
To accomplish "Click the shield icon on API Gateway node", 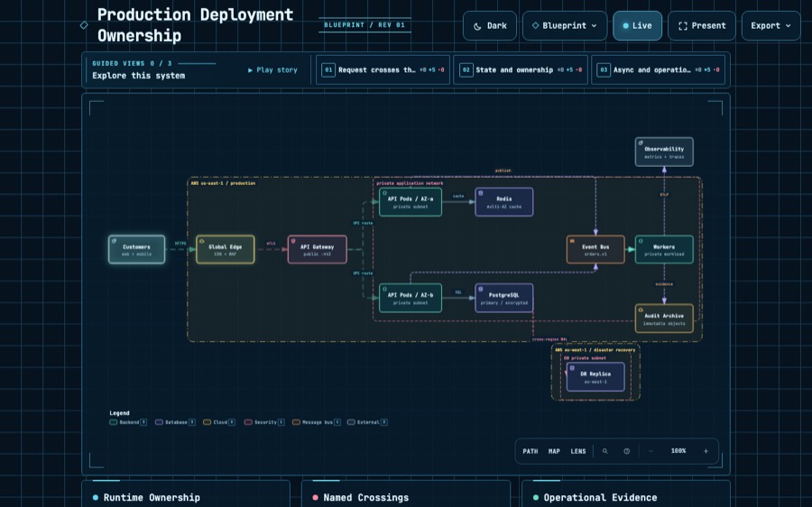I will (x=293, y=241).
